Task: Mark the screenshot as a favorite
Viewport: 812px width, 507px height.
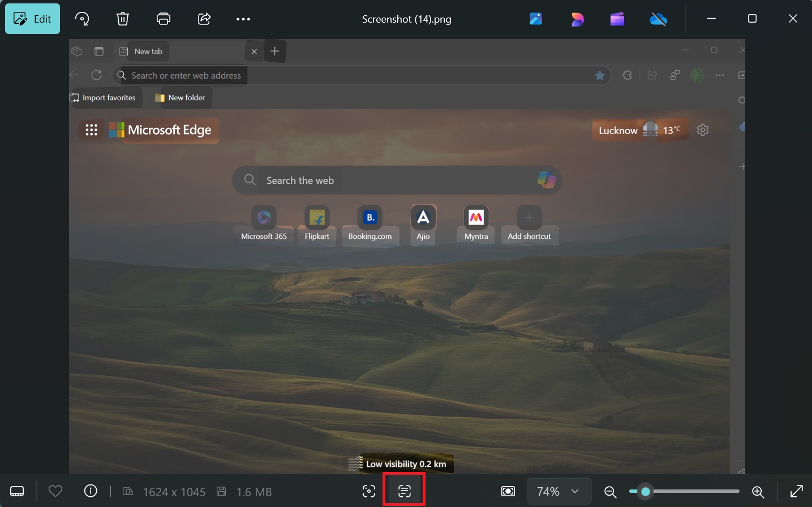Action: [x=55, y=491]
